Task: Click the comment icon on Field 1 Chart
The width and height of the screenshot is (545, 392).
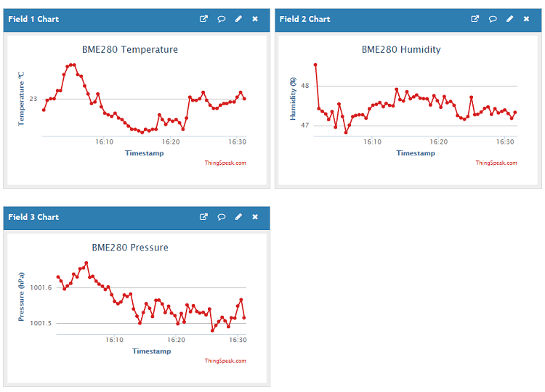Action: click(221, 19)
